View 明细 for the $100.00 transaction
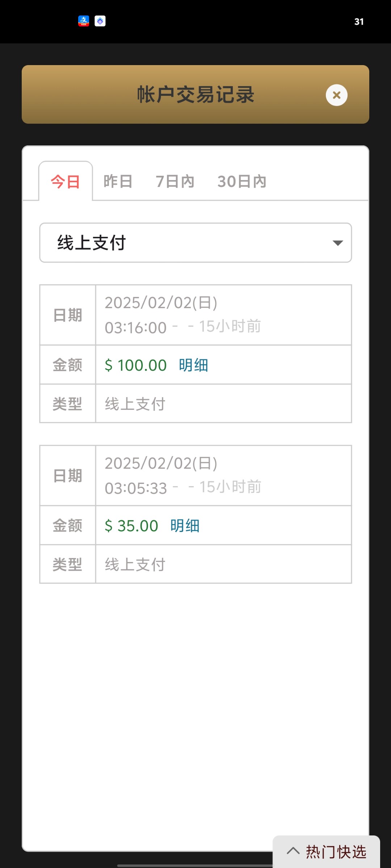The height and width of the screenshot is (868, 391). [193, 365]
